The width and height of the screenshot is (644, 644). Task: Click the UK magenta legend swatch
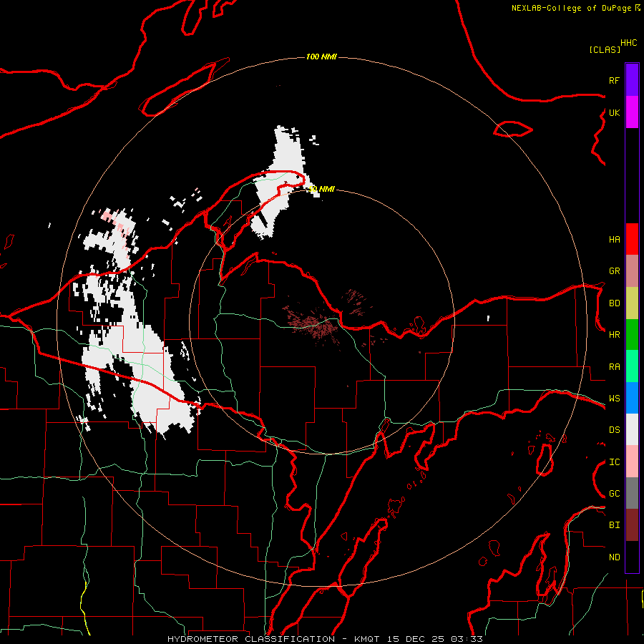[x=632, y=112]
